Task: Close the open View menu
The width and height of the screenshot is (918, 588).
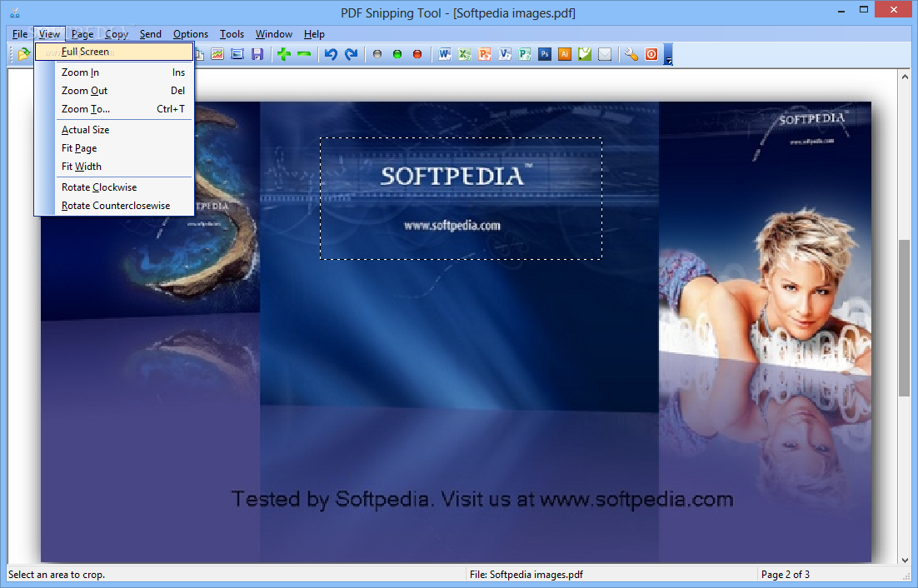Action: [x=49, y=34]
